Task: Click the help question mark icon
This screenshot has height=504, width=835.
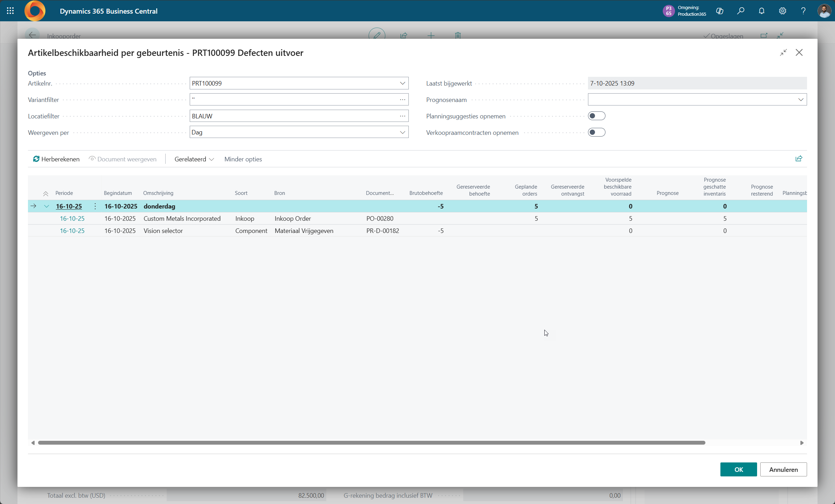Action: pyautogui.click(x=803, y=11)
